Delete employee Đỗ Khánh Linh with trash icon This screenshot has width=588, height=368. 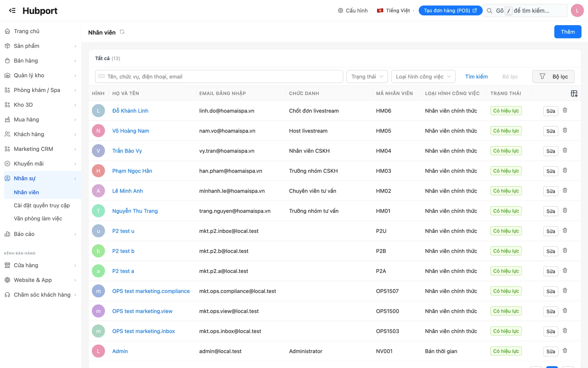pyautogui.click(x=565, y=110)
